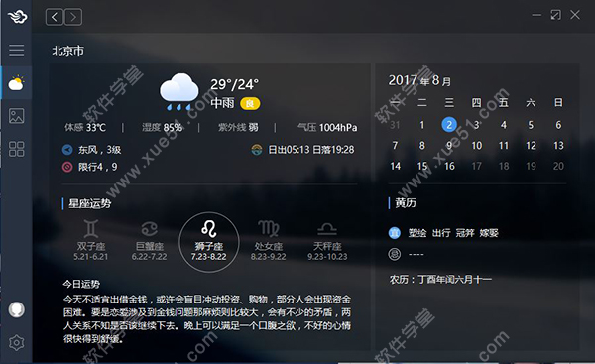
Task: Click the 气压 1004hPa reading
Action: [327, 128]
